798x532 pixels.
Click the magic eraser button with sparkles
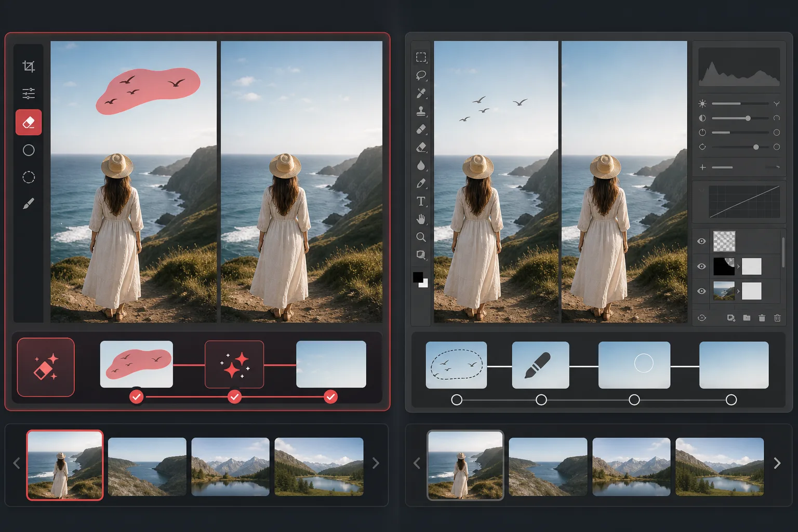46,367
